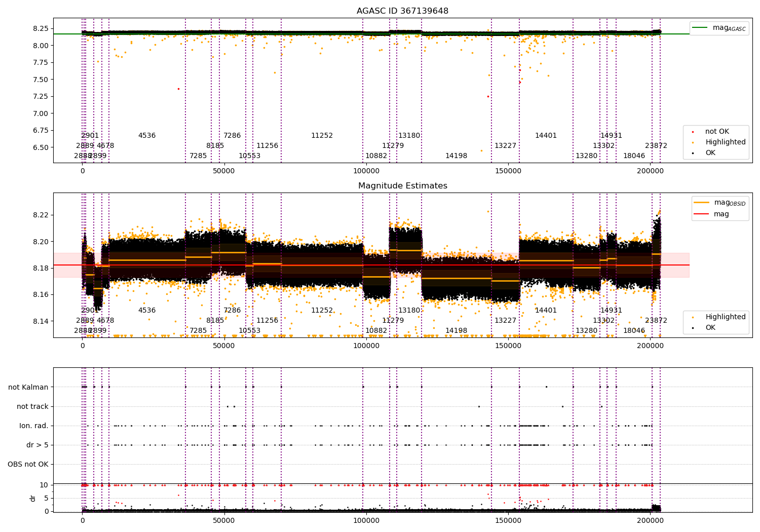Click 'OK' legend entry in the Magnitude Estimates plot
Screen dimensions: 760x532
(705, 327)
